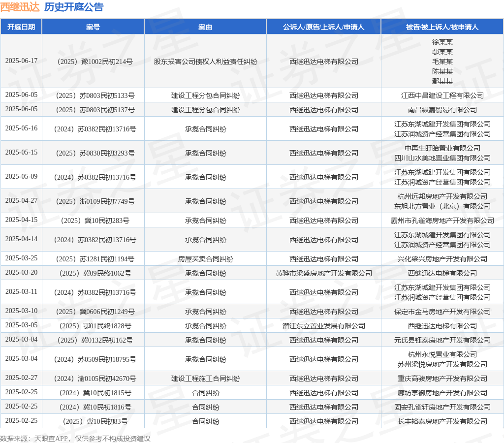Select case number (2025)冀10民初283号

[x=93, y=221]
